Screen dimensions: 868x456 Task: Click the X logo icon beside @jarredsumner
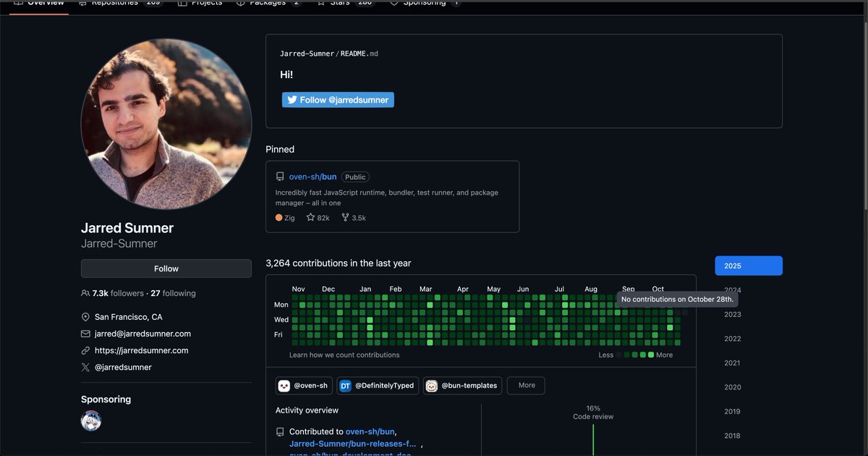pyautogui.click(x=85, y=367)
